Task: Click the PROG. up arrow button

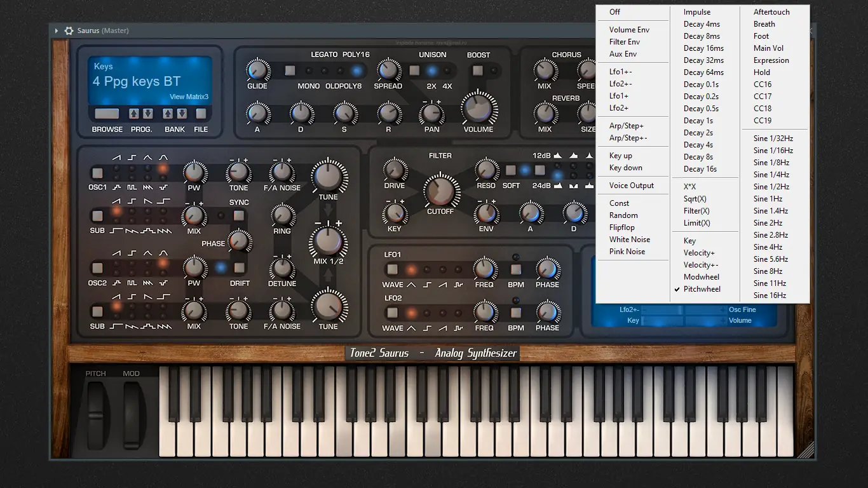Action: 133,114
